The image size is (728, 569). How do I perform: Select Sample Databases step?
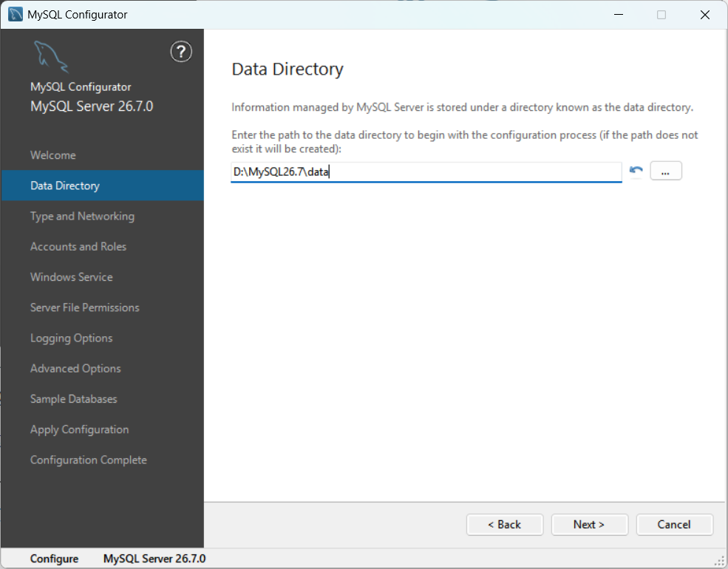[x=73, y=399]
